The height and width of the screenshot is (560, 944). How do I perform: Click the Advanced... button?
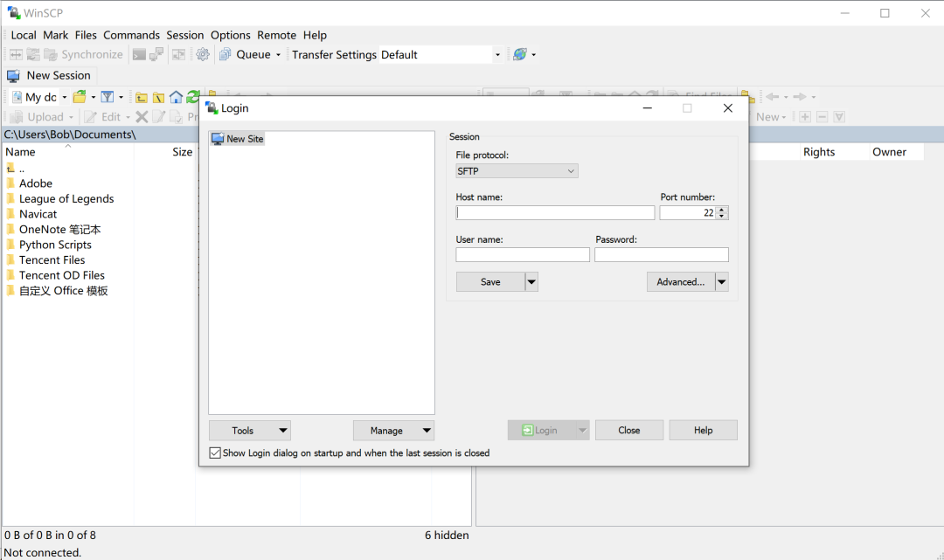click(x=681, y=282)
